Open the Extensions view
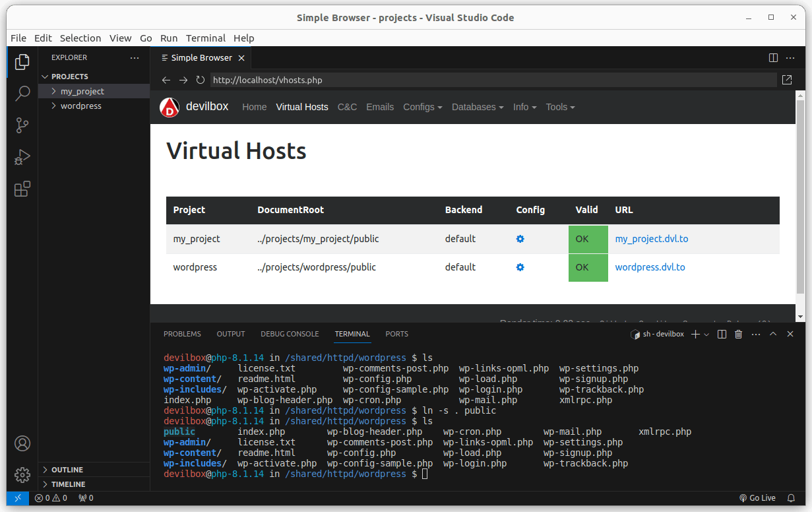This screenshot has height=512, width=812. pyautogui.click(x=22, y=190)
